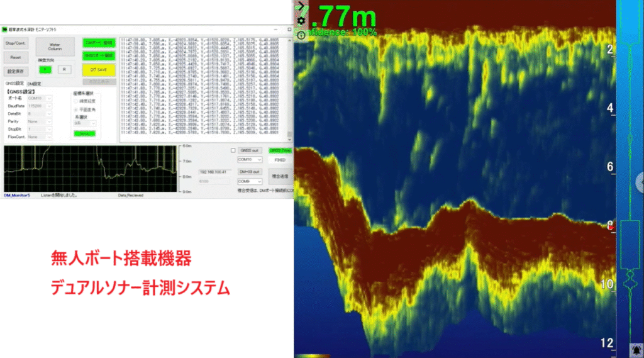The image size is (644, 358).
Task: Click the alarm bell icon
Action: click(636, 349)
